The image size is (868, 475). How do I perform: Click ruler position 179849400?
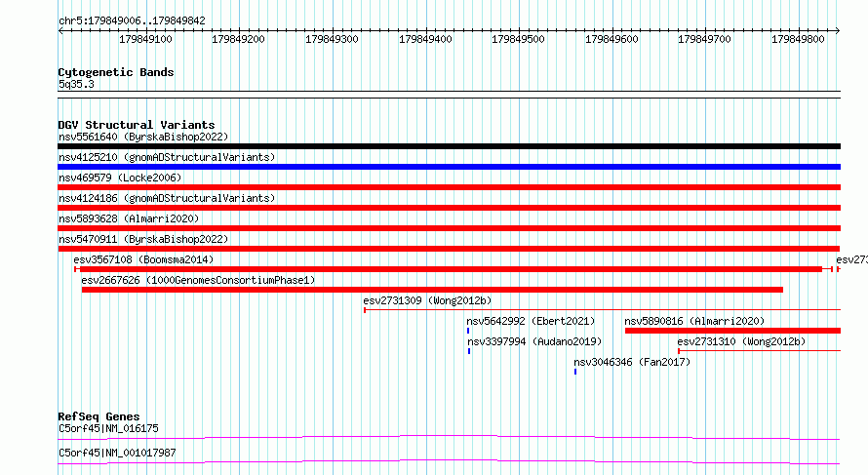point(425,39)
